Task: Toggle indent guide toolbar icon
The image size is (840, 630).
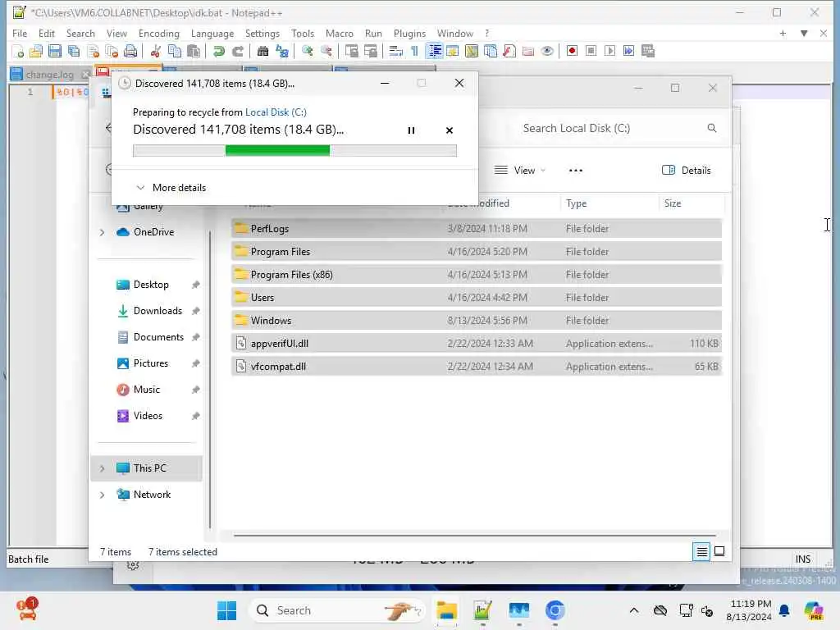Action: click(435, 51)
